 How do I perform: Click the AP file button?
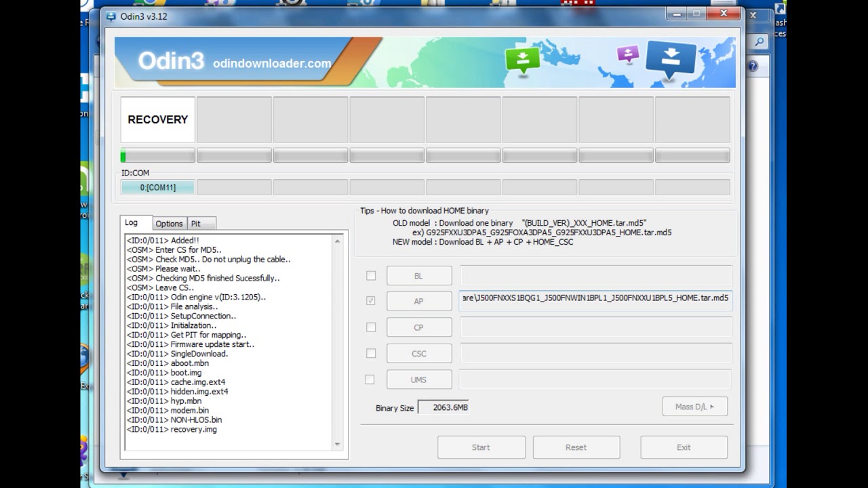tap(419, 302)
